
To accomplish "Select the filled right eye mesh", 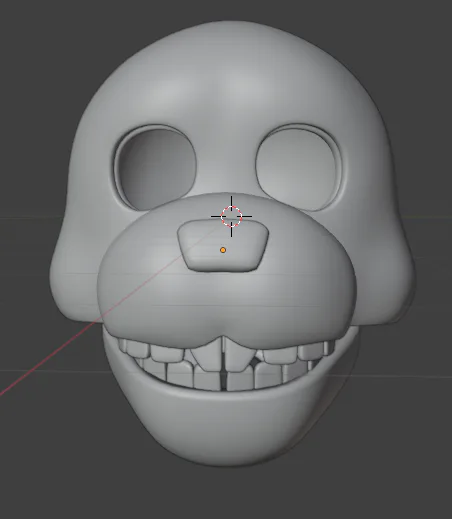I will [298, 169].
